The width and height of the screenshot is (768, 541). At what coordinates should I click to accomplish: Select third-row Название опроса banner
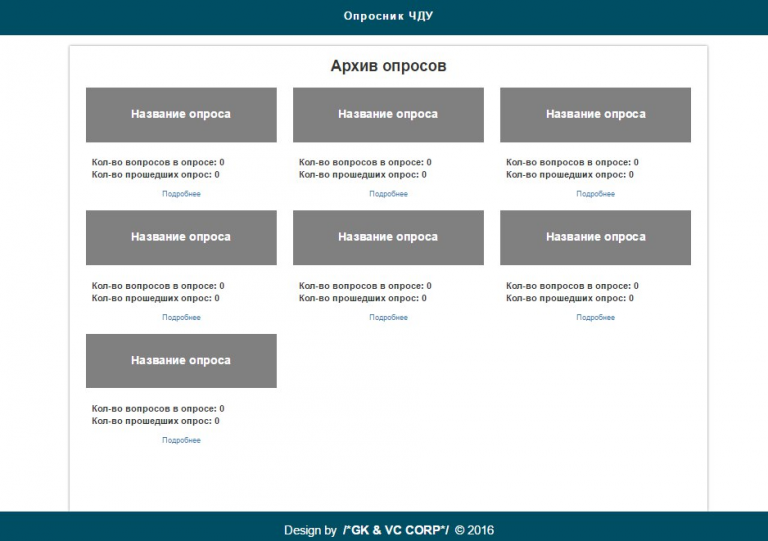[181, 361]
